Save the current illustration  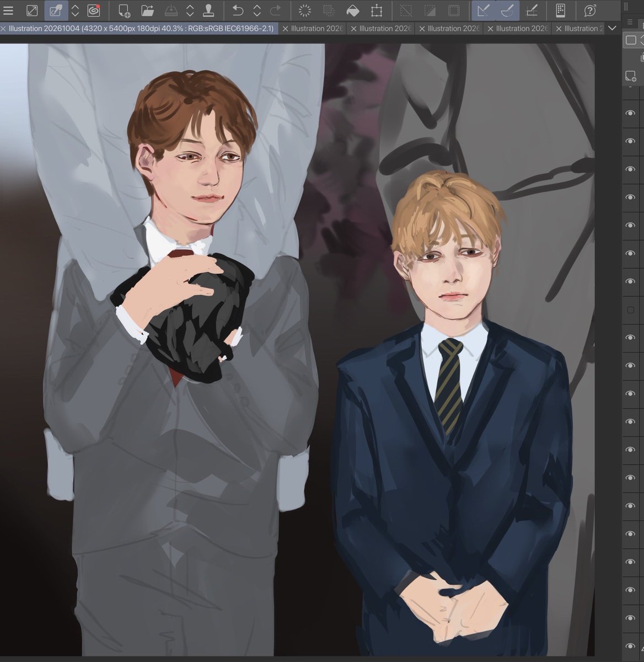click(x=171, y=10)
